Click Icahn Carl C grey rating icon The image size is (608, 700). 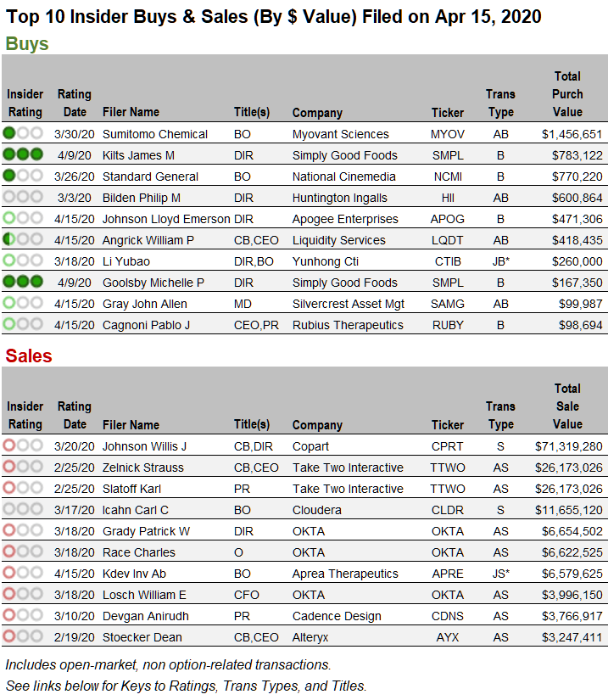coord(22,510)
